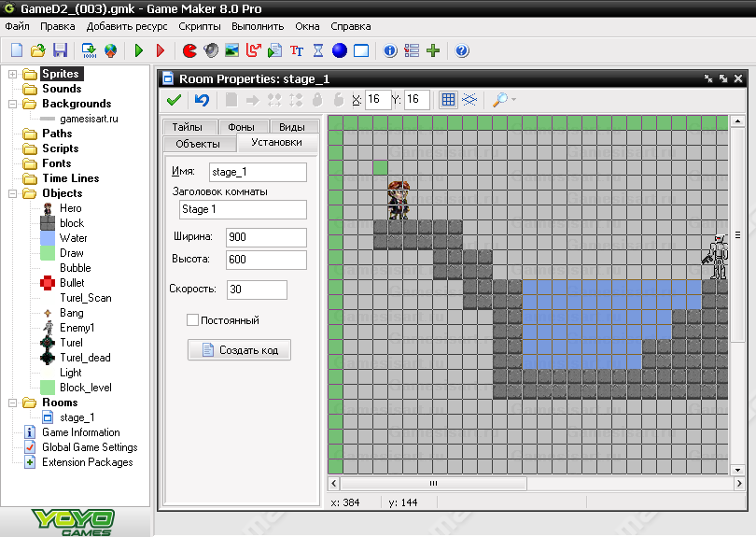Open help question mark icon
The image size is (756, 537).
462,50
